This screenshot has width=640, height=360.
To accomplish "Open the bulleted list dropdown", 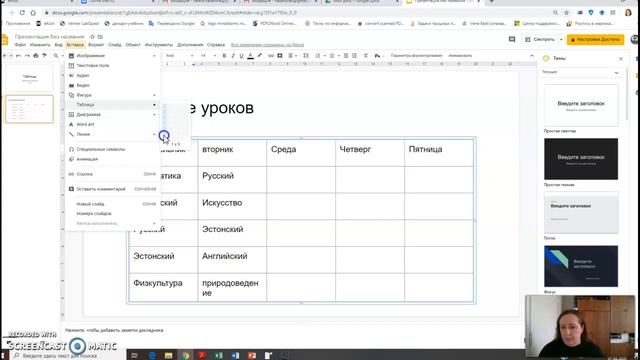I will [334, 56].
